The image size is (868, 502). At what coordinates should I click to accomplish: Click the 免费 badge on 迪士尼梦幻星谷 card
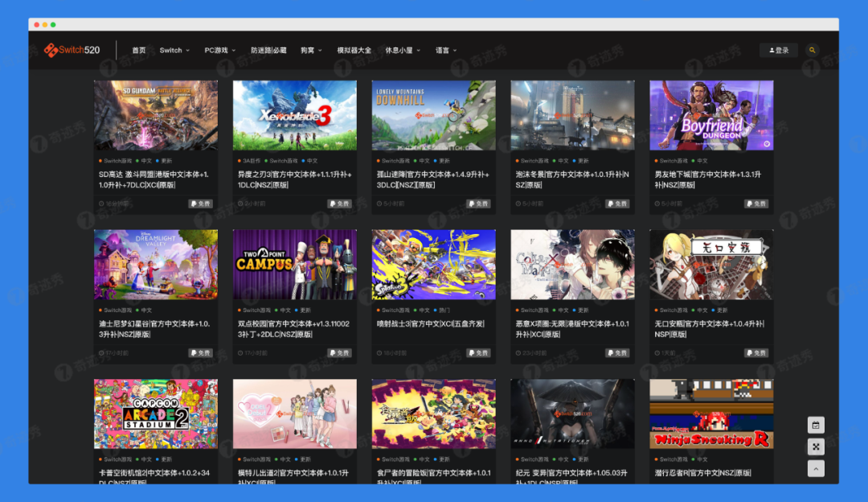pos(201,353)
